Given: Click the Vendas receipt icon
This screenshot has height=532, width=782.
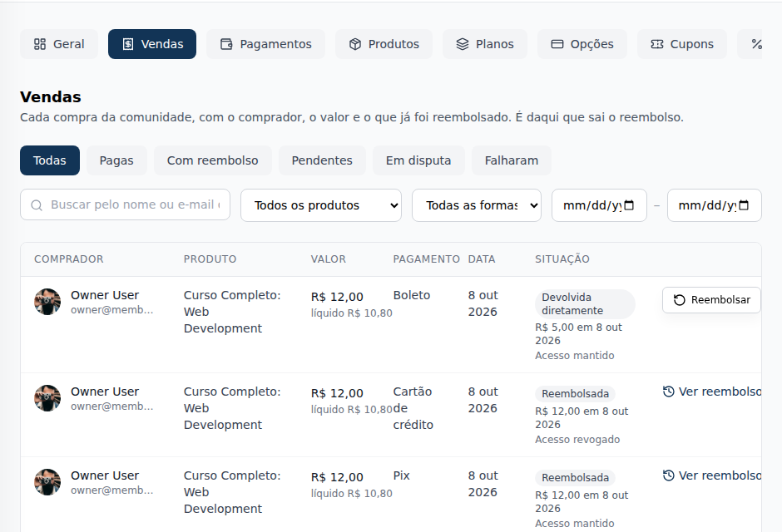Looking at the screenshot, I should (128, 44).
